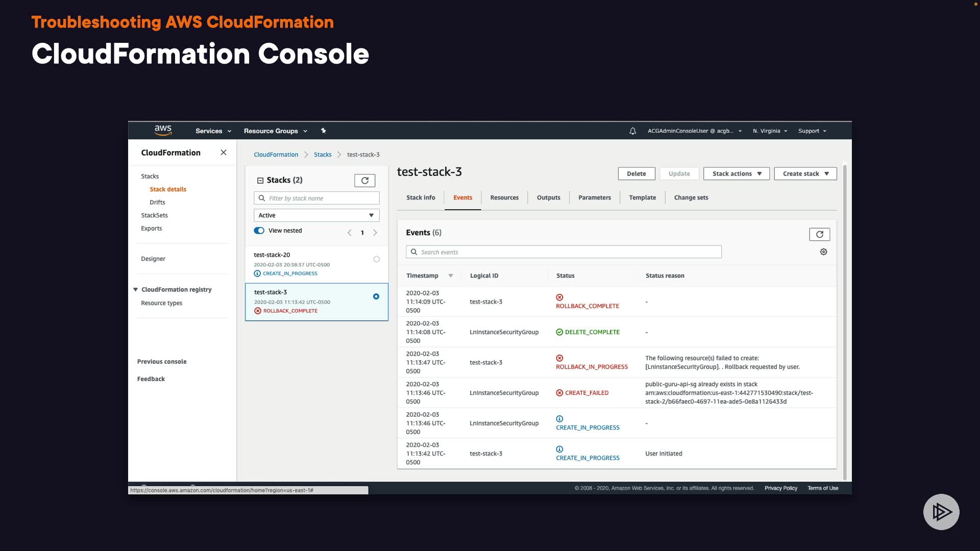Screen dimensions: 980x551
Task: Toggle the View nested switch
Action: click(259, 231)
